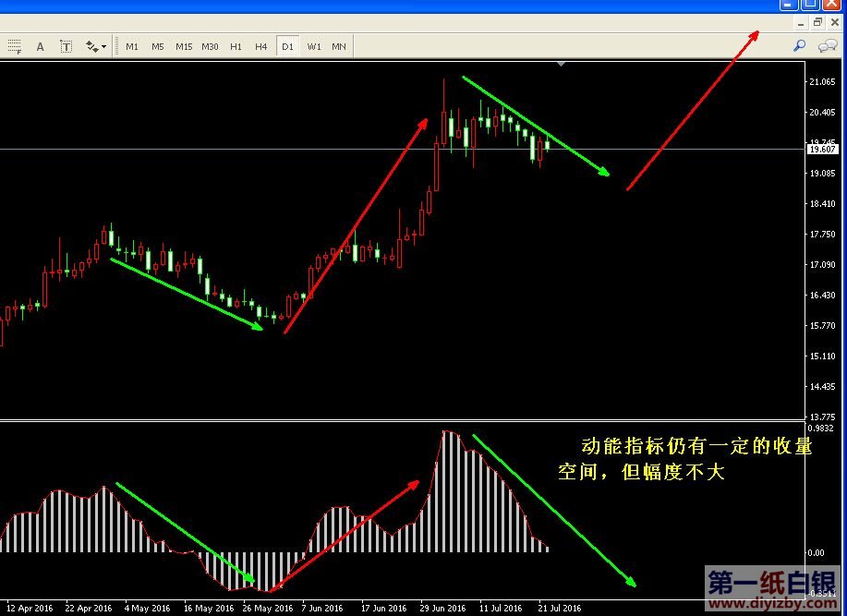The image size is (847, 616).
Task: Open the magnifier search icon
Action: click(800, 45)
